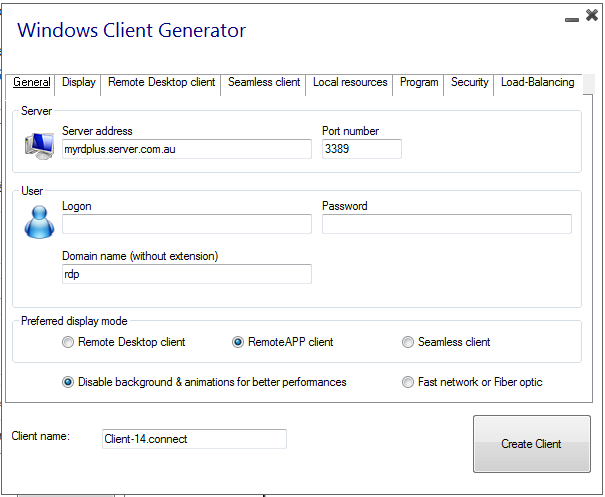
Task: Click the Password label
Action: click(345, 206)
